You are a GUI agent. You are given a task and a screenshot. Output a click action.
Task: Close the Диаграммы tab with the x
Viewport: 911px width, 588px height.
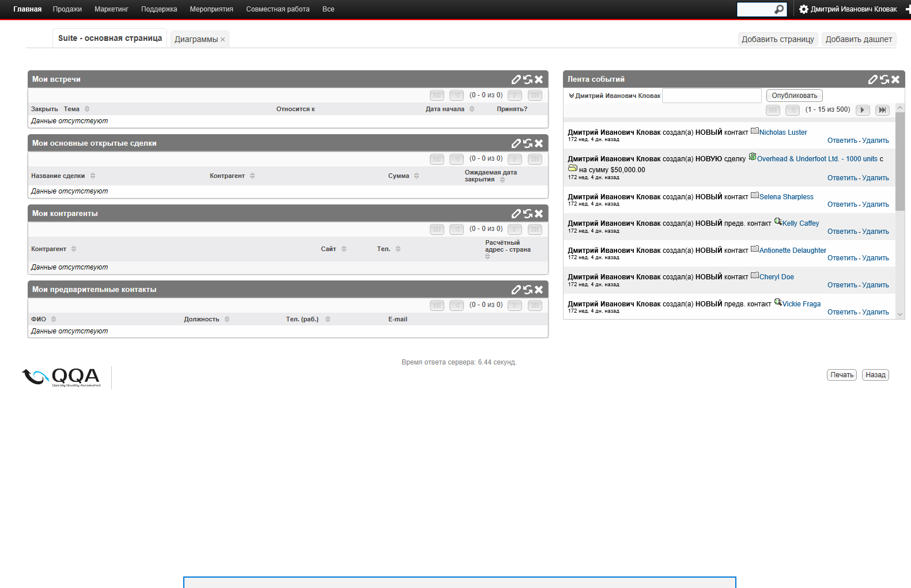[x=223, y=40]
